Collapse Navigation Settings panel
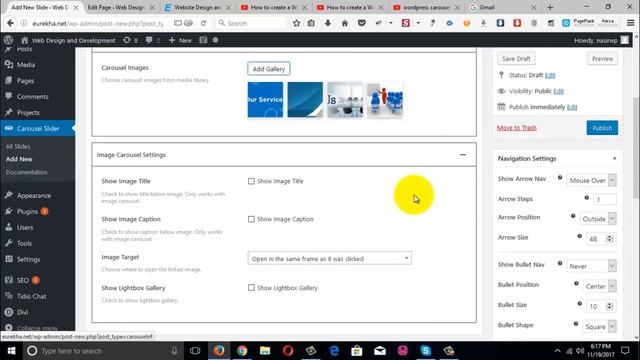The height and width of the screenshot is (360, 640). tap(614, 158)
